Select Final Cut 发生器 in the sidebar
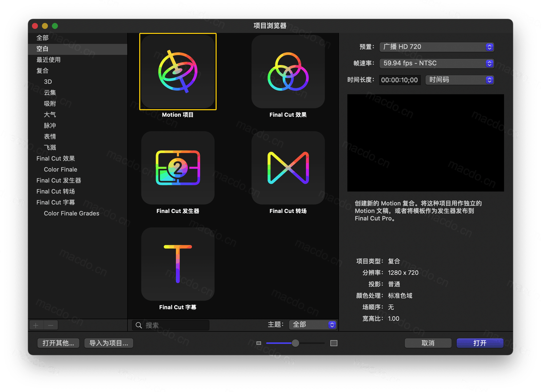This screenshot has height=392, width=541. 78,181
